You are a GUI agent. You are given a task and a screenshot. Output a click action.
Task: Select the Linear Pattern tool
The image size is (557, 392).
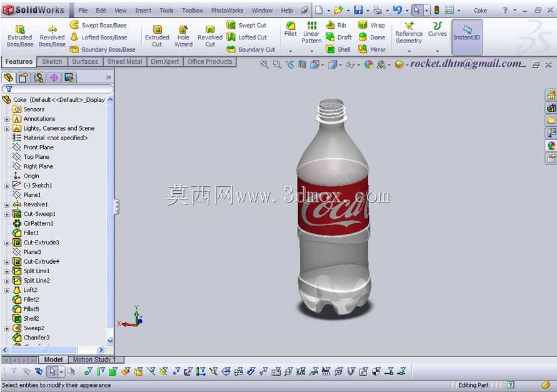[x=311, y=33]
